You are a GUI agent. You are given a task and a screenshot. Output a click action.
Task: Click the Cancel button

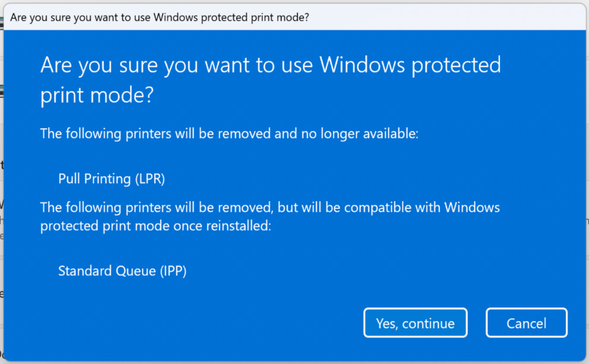[526, 323]
